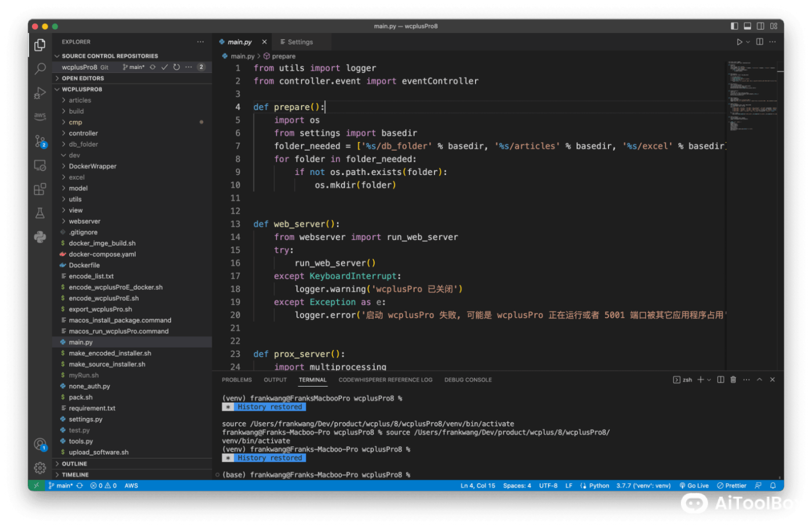Click the code minimap preview

click(752, 93)
